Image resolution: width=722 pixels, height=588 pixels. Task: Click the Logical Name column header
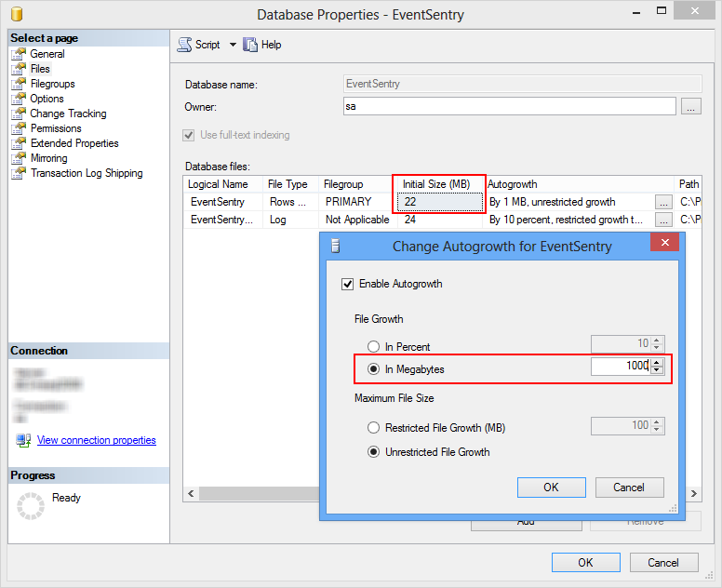223,184
